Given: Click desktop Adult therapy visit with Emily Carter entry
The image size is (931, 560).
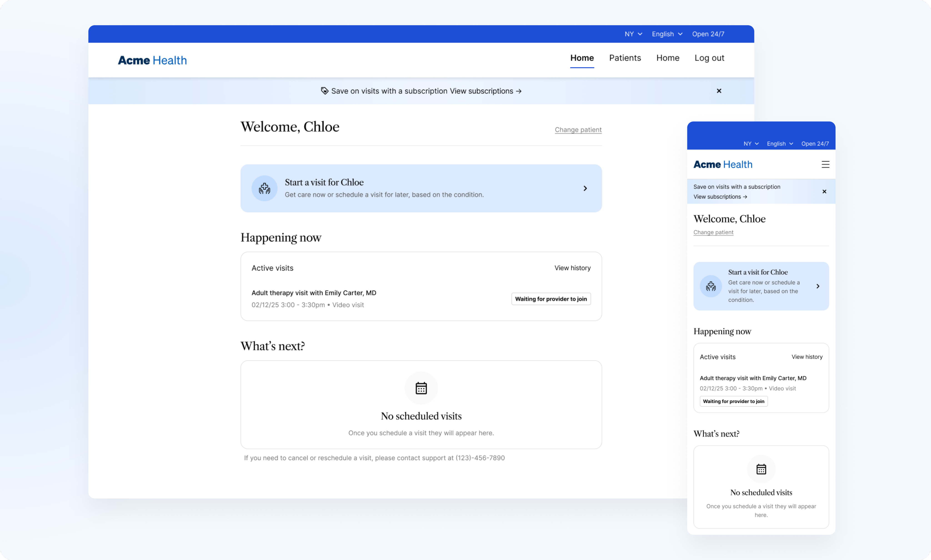Looking at the screenshot, I should coord(314,293).
